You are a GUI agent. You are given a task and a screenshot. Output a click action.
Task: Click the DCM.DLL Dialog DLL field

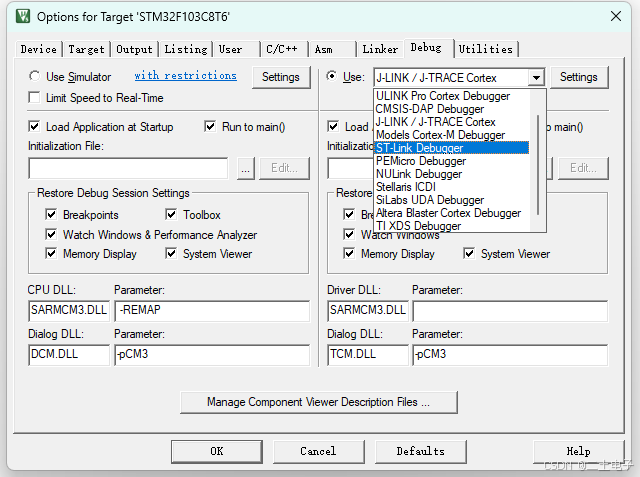[69, 355]
